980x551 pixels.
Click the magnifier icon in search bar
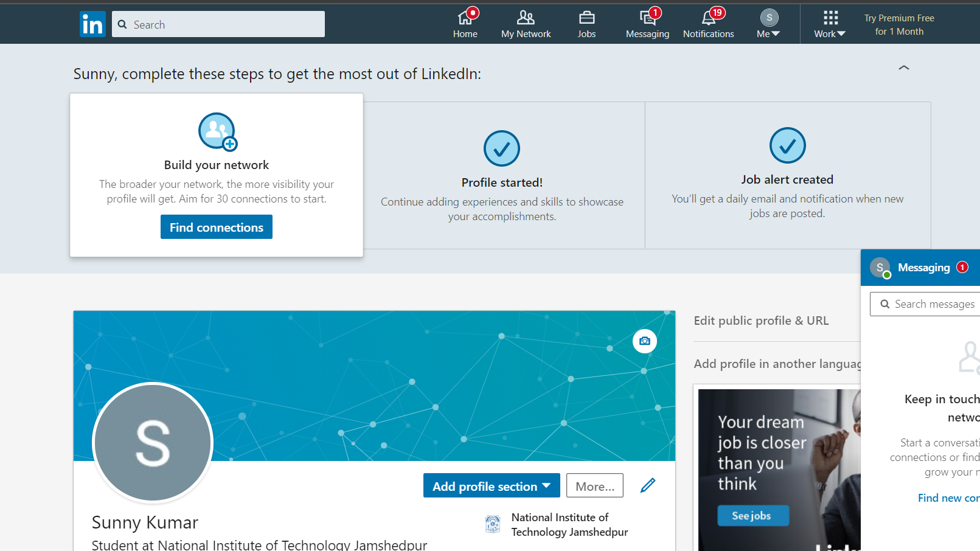click(122, 24)
